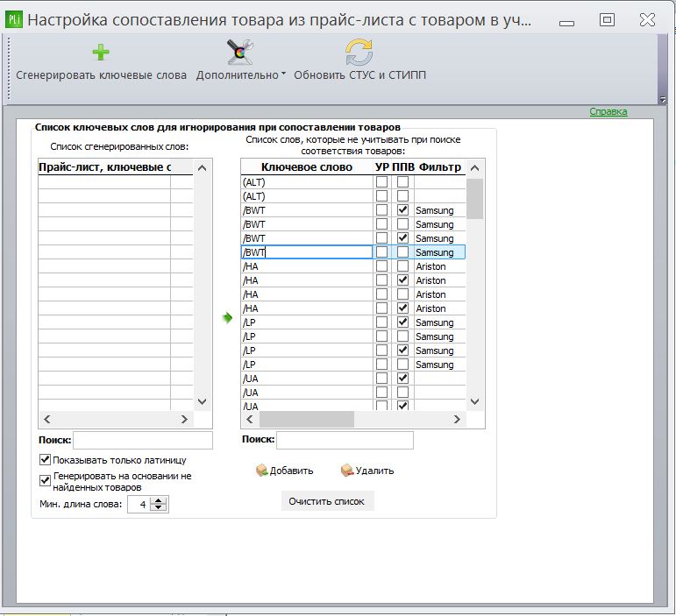Click horizontal scrollbar thumb of keyword list
The height and width of the screenshot is (616, 676).
307,419
